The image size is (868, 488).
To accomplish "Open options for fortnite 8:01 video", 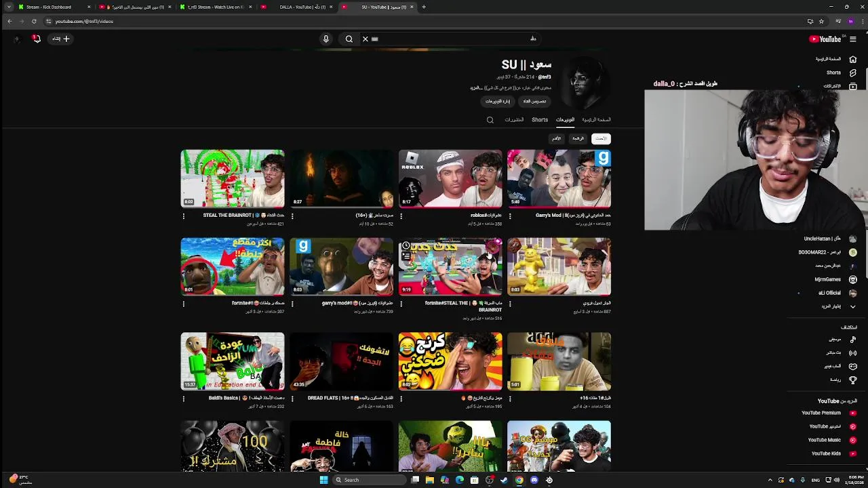I will tap(184, 304).
